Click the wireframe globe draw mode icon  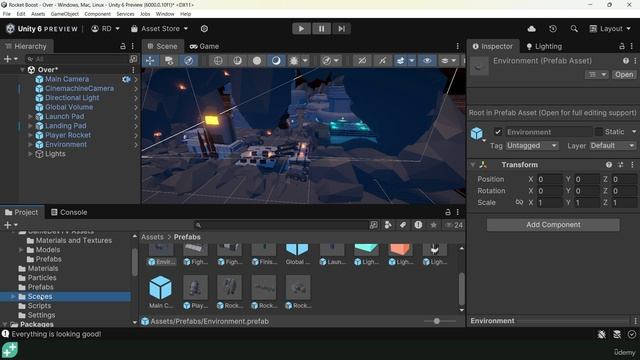218,61
